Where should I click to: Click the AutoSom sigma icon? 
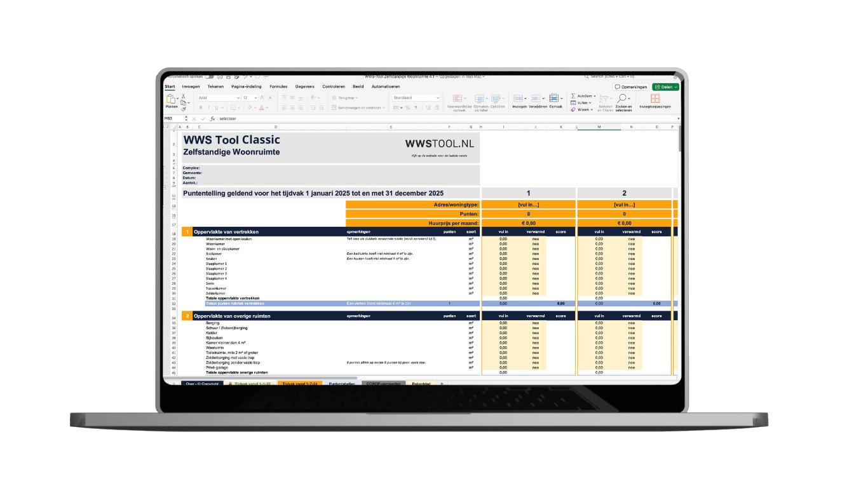pos(573,96)
